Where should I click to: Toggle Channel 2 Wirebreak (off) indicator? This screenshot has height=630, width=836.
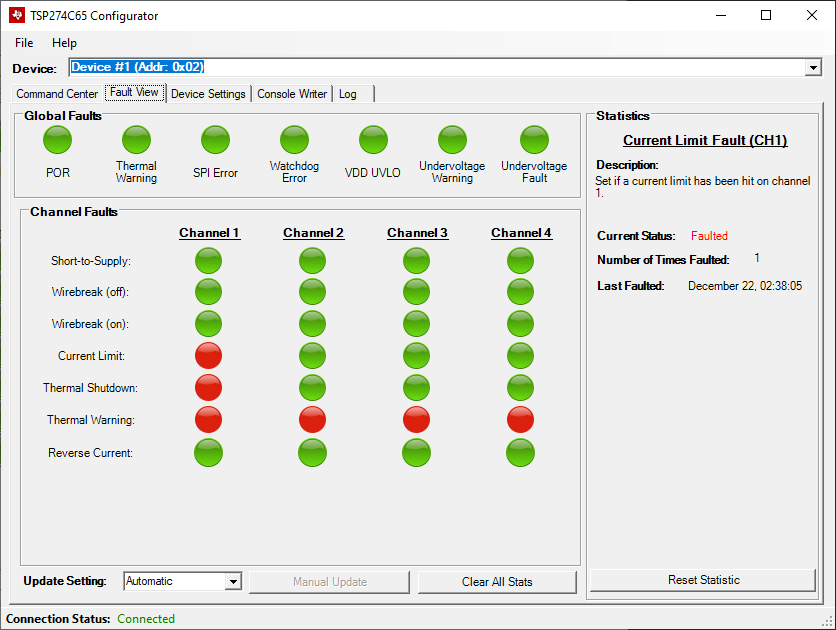[312, 292]
